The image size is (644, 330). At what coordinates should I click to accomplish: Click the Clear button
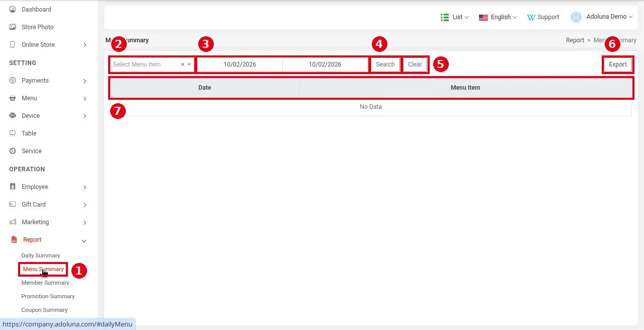(x=415, y=64)
